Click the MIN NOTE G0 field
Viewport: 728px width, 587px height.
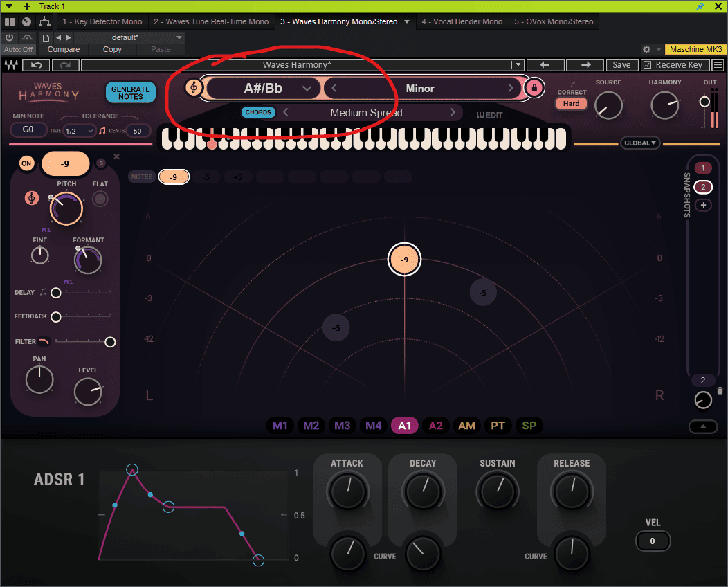(28, 129)
